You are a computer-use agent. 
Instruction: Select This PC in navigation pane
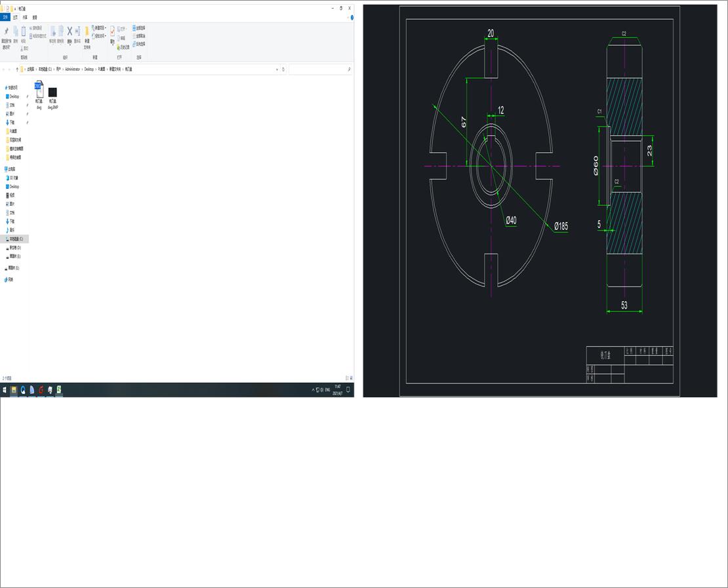click(10, 169)
